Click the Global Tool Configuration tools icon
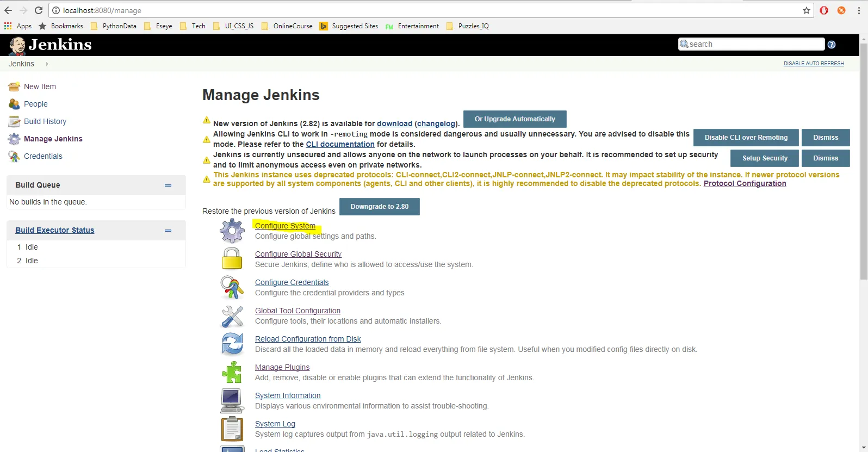This screenshot has height=452, width=868. pyautogui.click(x=232, y=316)
